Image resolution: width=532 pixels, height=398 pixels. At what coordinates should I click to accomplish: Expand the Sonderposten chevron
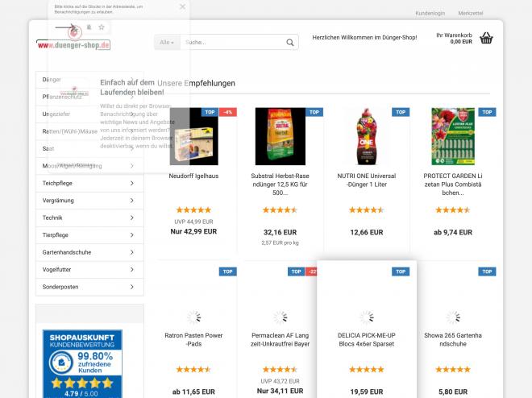click(131, 287)
